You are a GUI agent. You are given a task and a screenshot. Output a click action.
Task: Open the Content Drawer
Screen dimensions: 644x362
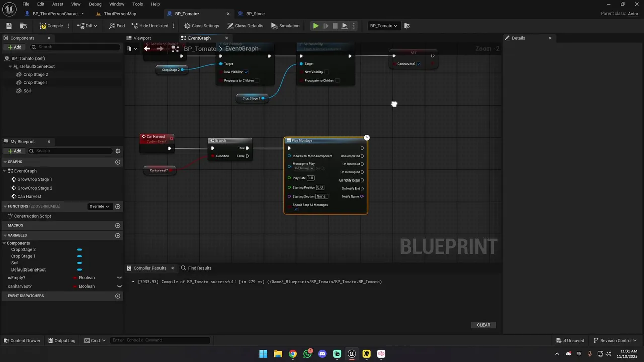[22, 340]
